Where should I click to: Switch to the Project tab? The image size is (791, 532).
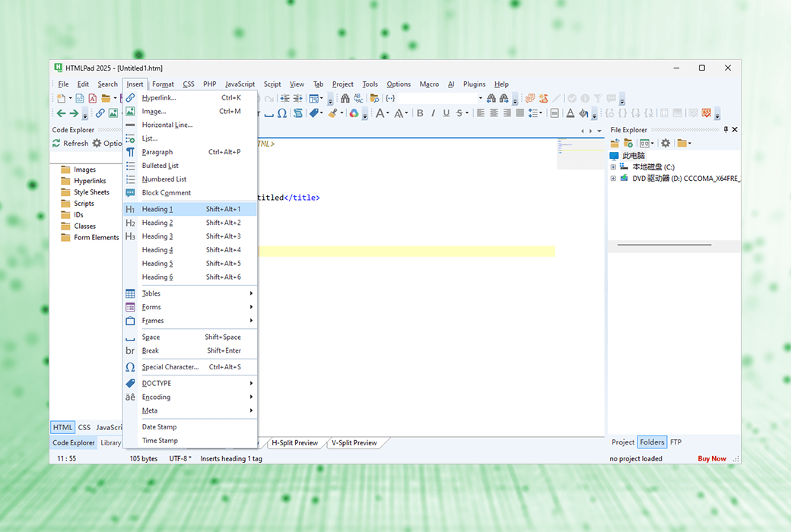point(623,442)
